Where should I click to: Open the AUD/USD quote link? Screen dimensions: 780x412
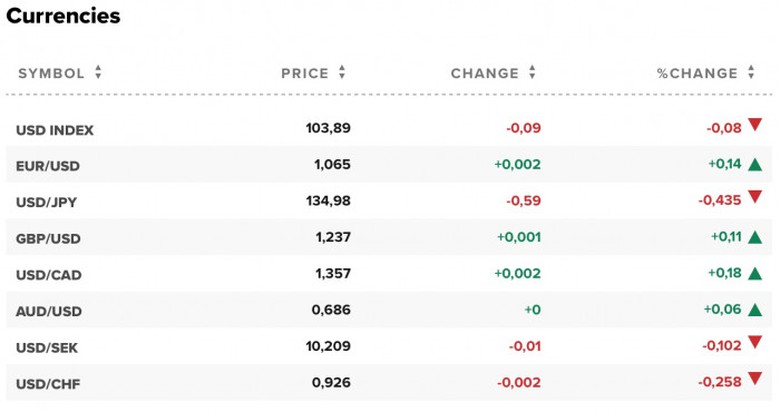[49, 311]
